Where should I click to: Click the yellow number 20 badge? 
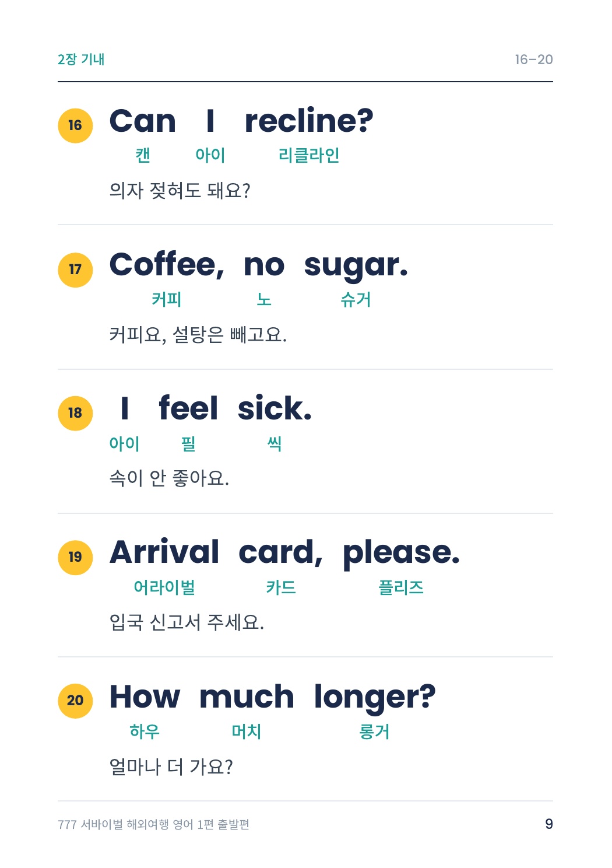(x=75, y=701)
